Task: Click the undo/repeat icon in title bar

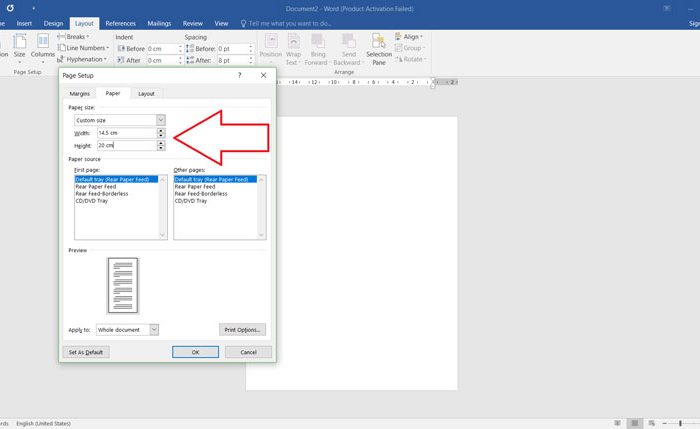Action: tap(10, 8)
